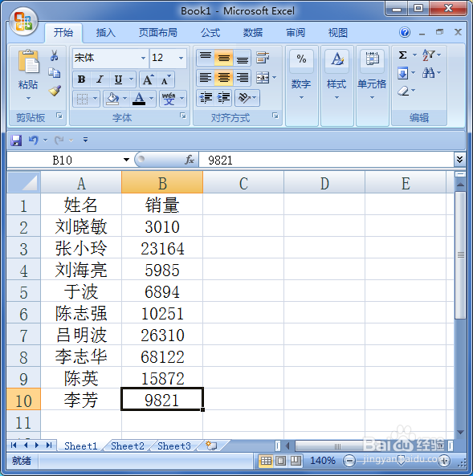The image size is (473, 476).
Task: Zoom out with the minus button
Action: point(349,461)
